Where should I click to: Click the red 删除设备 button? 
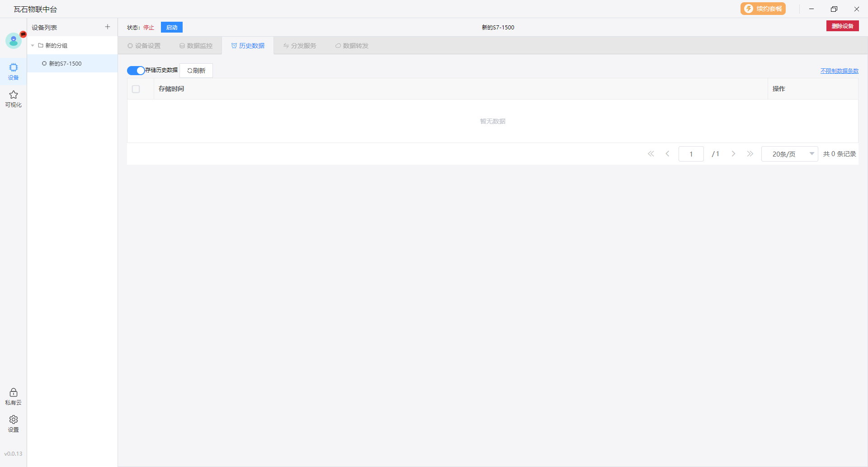[842, 26]
